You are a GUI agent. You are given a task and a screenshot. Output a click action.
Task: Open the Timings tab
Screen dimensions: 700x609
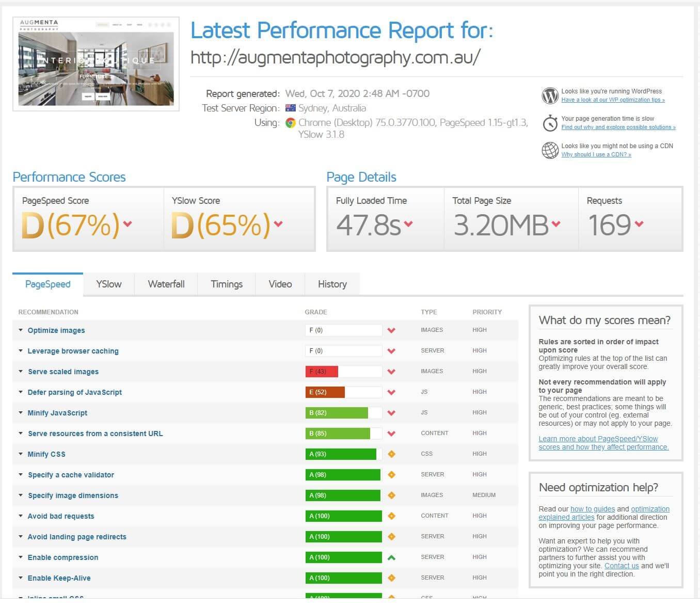(227, 284)
